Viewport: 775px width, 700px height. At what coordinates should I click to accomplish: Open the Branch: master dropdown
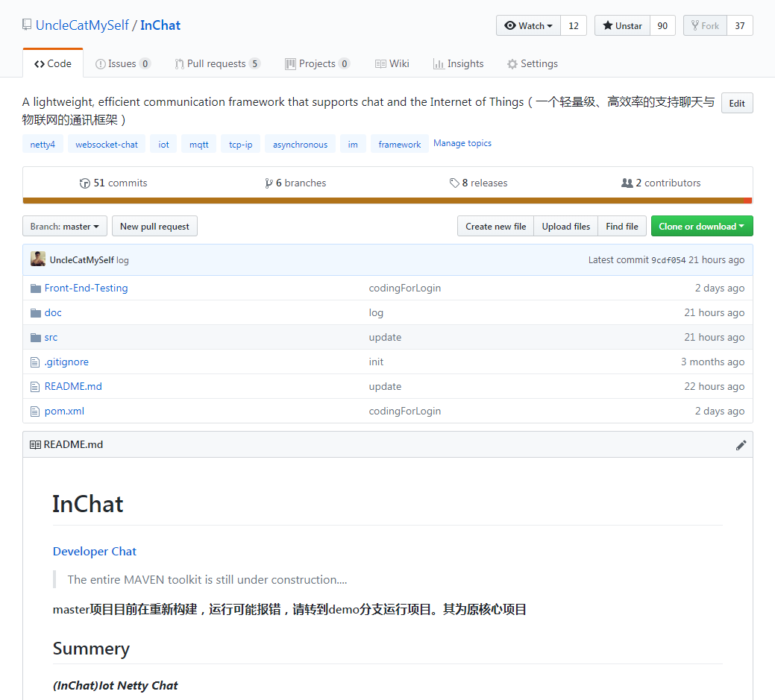click(x=65, y=227)
